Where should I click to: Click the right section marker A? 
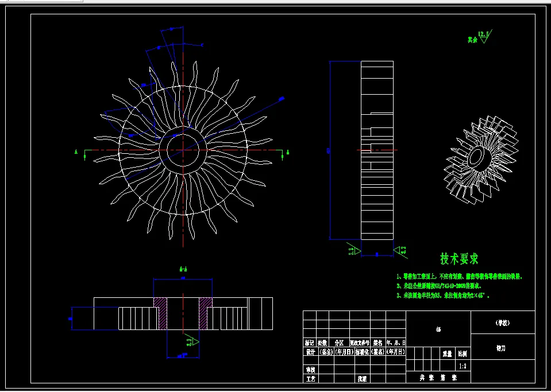click(288, 152)
